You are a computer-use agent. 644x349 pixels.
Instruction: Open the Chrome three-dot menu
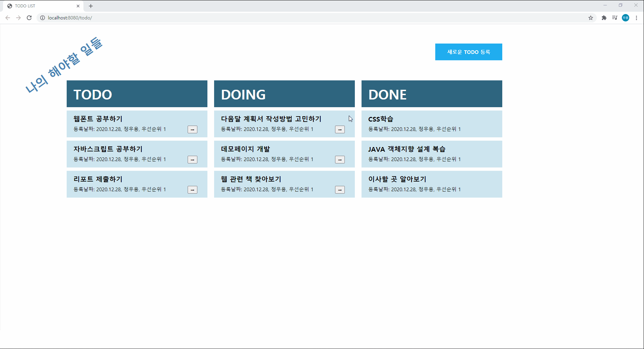(x=636, y=18)
